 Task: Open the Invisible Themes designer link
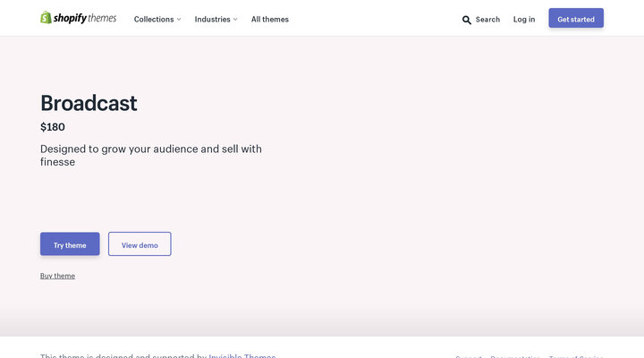tap(241, 355)
